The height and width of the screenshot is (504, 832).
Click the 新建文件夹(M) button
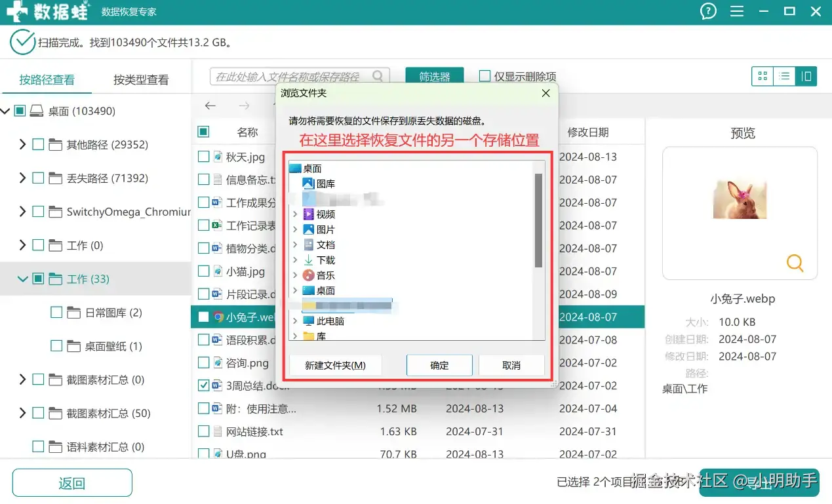pyautogui.click(x=335, y=365)
